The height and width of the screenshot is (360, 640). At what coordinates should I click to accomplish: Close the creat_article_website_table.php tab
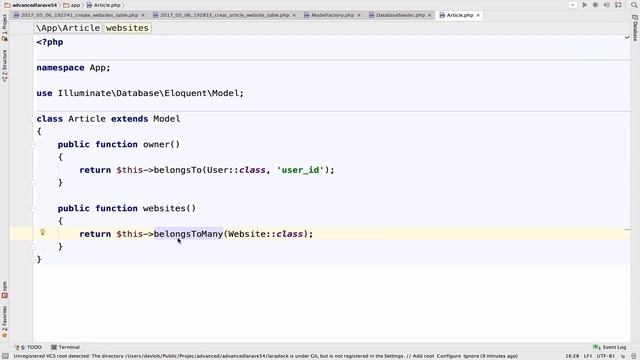tap(294, 15)
